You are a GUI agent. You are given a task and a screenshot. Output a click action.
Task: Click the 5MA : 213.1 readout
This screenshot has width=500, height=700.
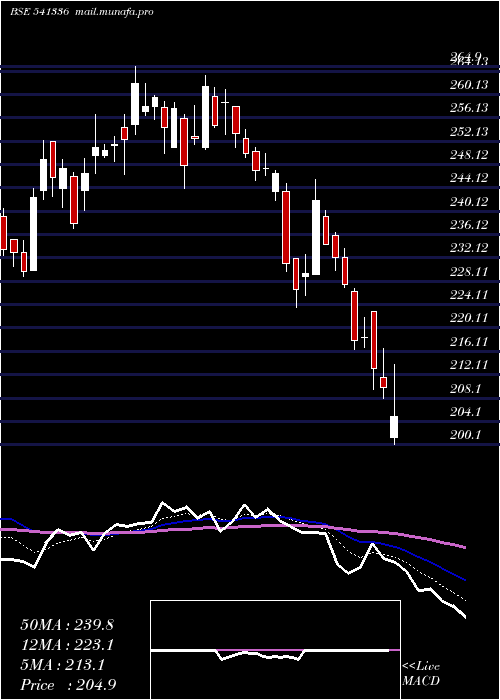click(63, 665)
